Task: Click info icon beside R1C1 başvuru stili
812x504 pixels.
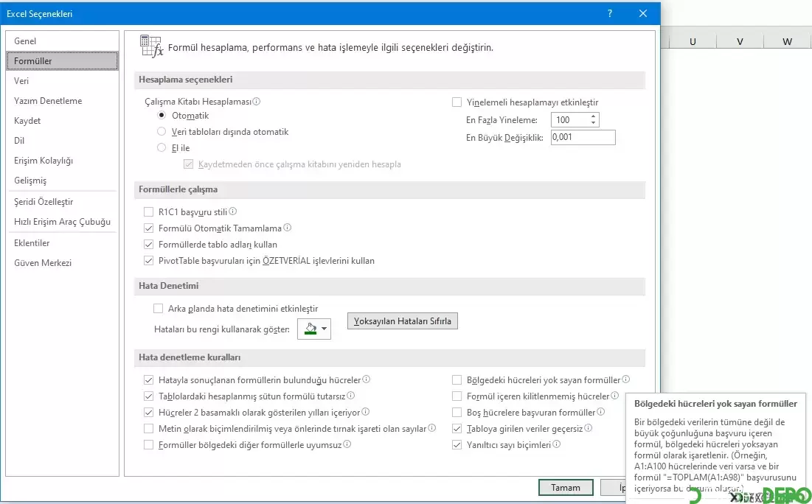Action: click(x=233, y=211)
